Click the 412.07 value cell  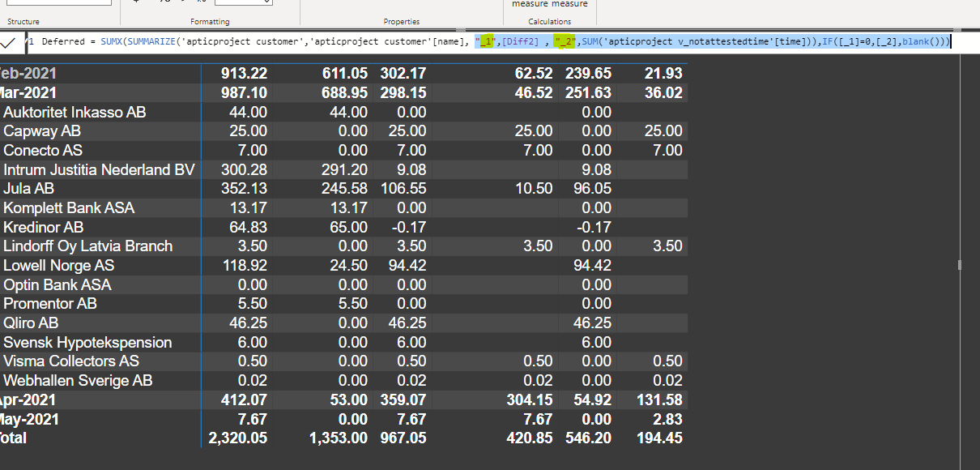click(244, 400)
